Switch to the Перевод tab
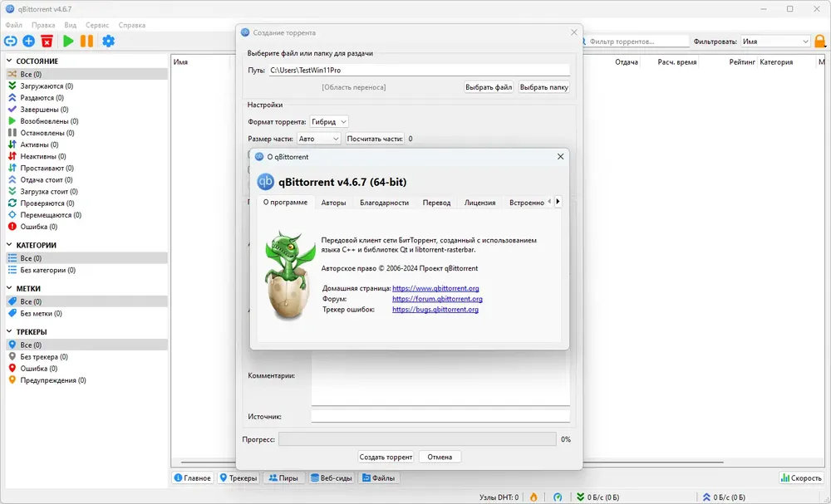The height and width of the screenshot is (504, 831). coord(436,203)
